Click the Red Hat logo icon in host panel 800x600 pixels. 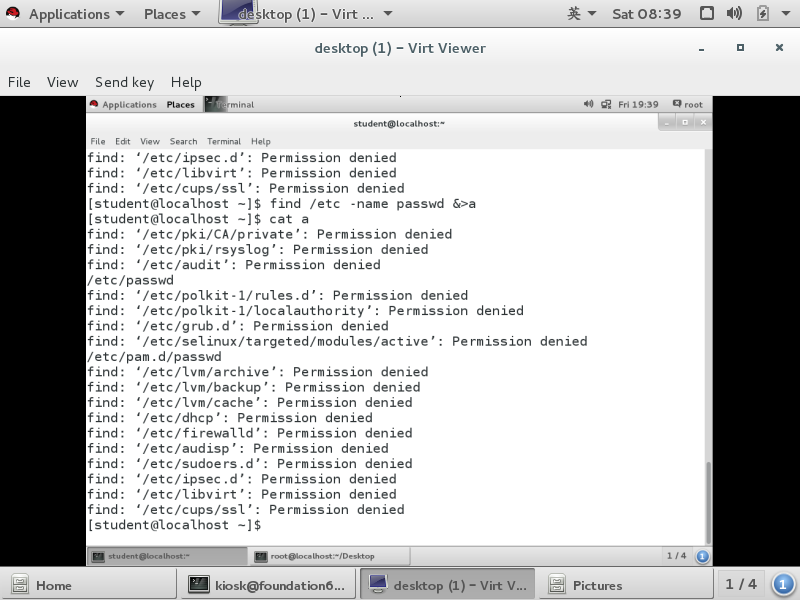[13, 13]
